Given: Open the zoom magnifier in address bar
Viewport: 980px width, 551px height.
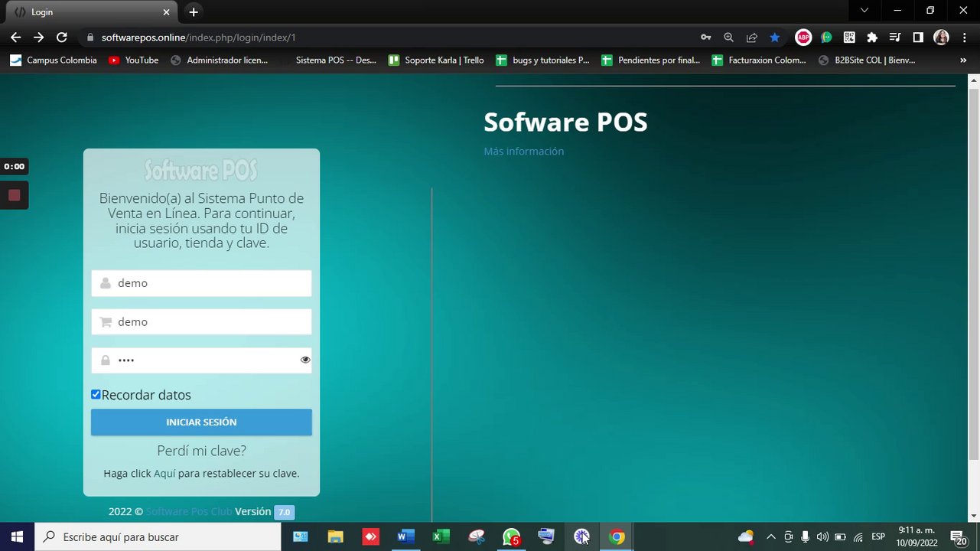Looking at the screenshot, I should tap(728, 37).
